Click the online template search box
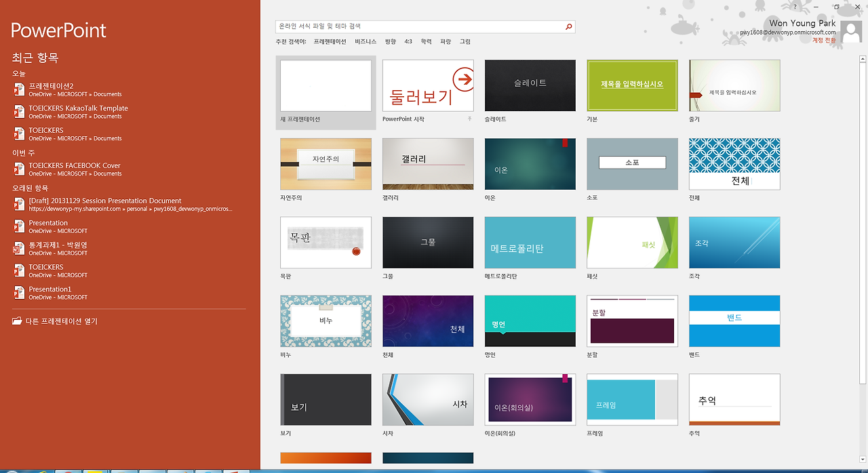Image resolution: width=868 pixels, height=473 pixels. point(420,26)
